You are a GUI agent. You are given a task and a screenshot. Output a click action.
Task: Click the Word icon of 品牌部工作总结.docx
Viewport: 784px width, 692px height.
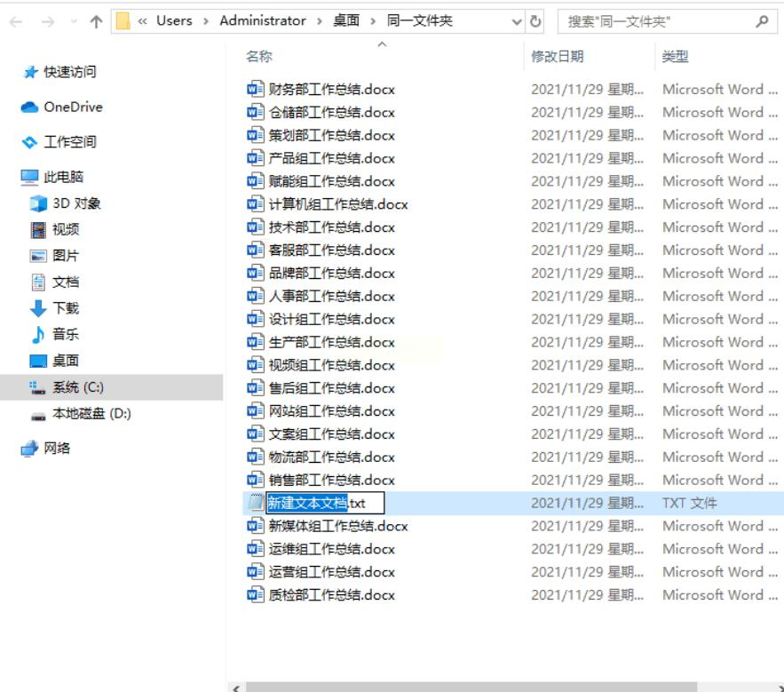[255, 274]
